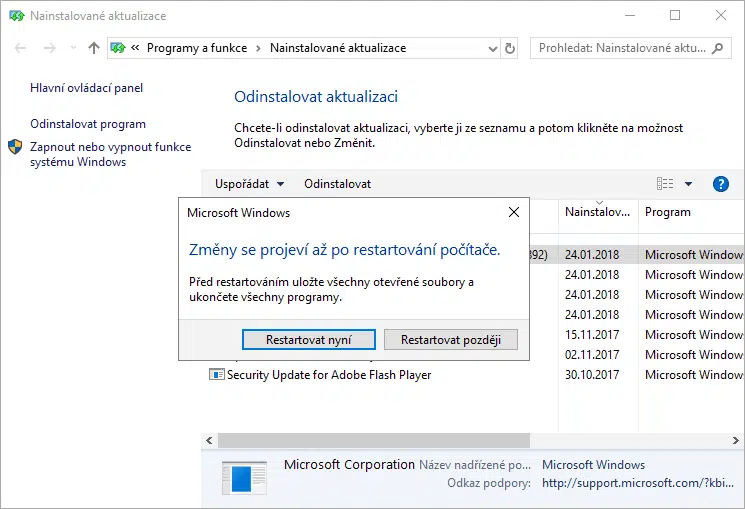Expand the address bar history dropdown
Viewport: 745px width, 509px height.
[493, 48]
